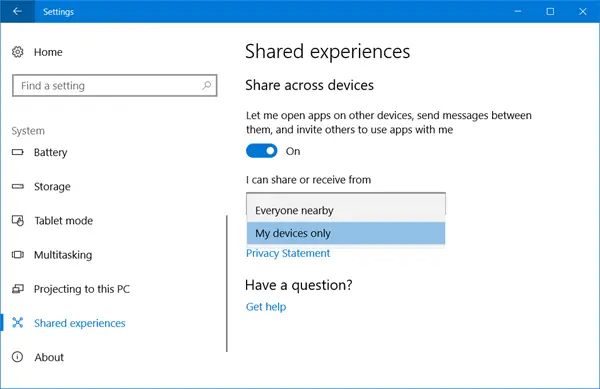Click the 'Have a question?' heading

pos(298,285)
